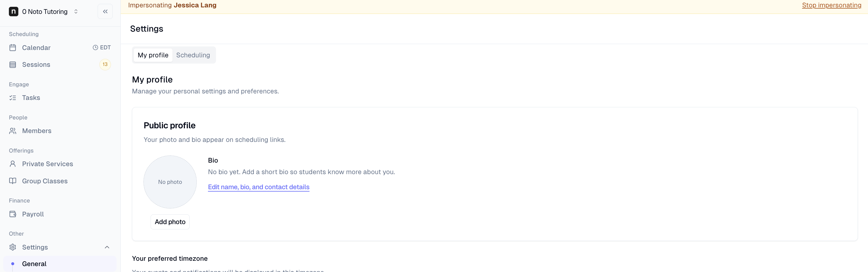Click the Tasks checklist icon

tap(13, 98)
